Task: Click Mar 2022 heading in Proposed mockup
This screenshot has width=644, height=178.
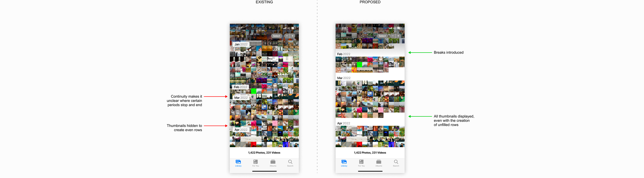Action: pyautogui.click(x=344, y=78)
